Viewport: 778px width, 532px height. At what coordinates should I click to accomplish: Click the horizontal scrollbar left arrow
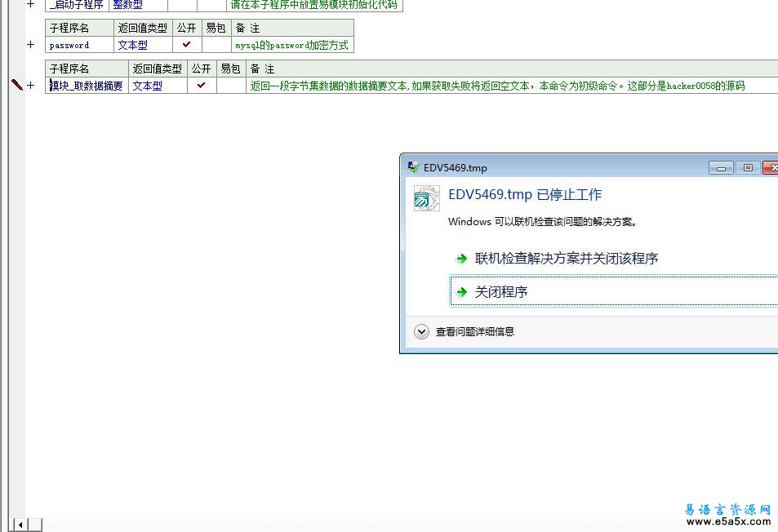(20, 525)
